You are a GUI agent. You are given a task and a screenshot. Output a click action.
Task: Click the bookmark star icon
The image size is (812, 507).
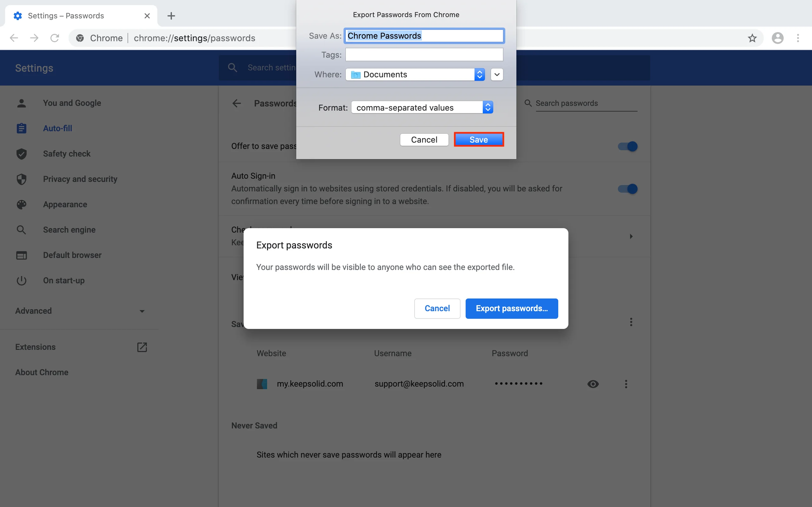(x=752, y=38)
